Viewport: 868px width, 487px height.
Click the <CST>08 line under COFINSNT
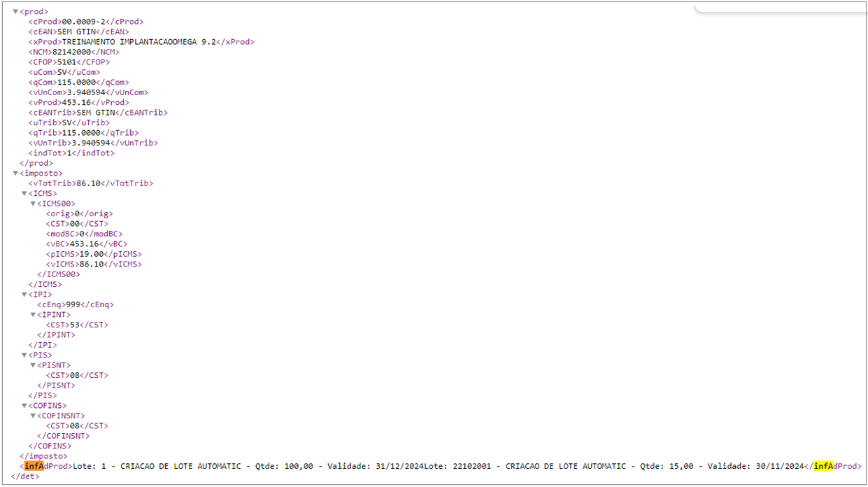pos(77,426)
